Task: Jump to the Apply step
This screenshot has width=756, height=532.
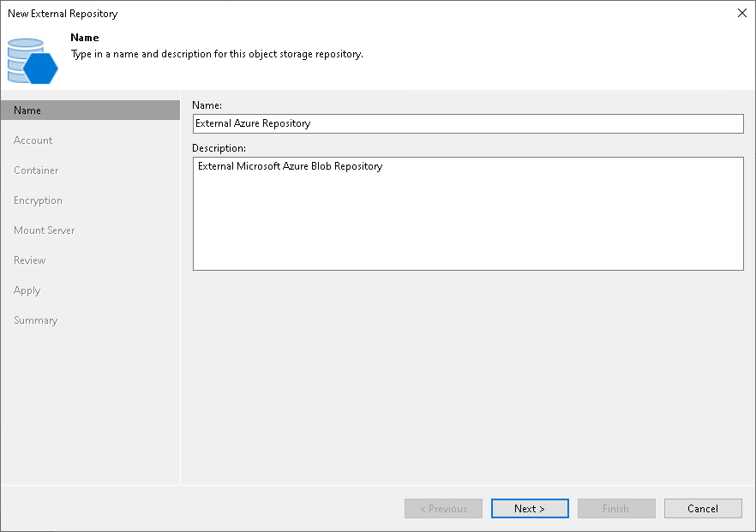Action: coord(27,290)
